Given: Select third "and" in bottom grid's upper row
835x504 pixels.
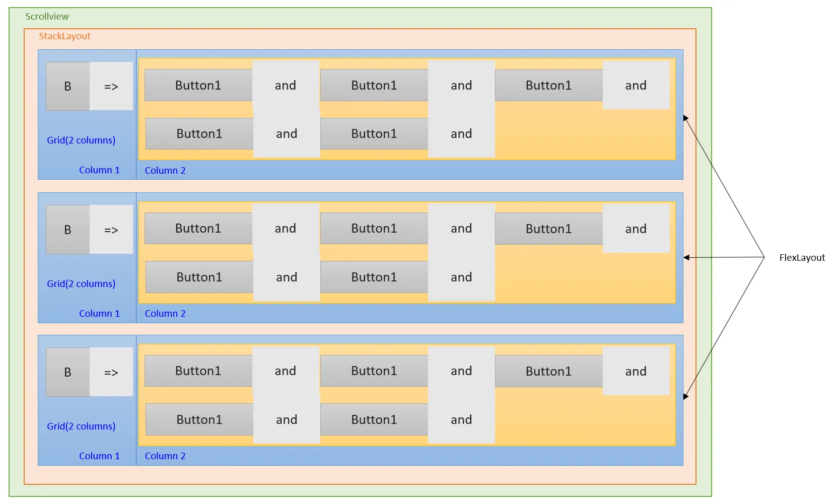Looking at the screenshot, I should click(636, 371).
